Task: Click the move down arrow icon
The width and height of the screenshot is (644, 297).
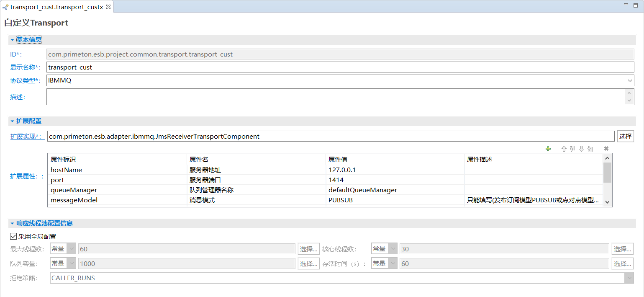Action: click(x=581, y=149)
